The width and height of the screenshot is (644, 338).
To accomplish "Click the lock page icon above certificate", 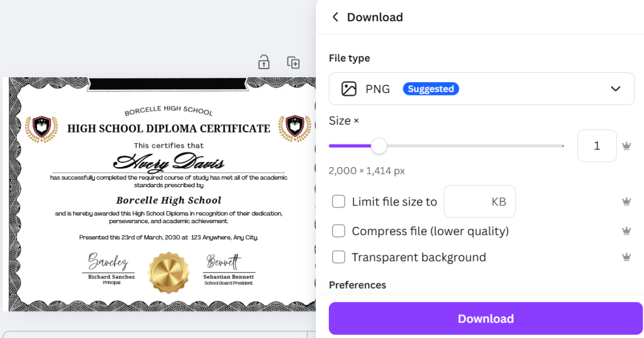I will point(264,62).
